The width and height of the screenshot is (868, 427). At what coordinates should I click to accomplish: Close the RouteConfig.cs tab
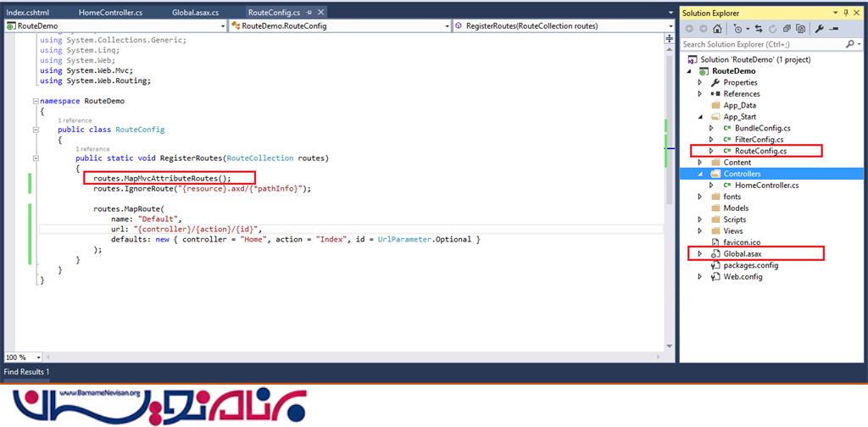coord(321,12)
